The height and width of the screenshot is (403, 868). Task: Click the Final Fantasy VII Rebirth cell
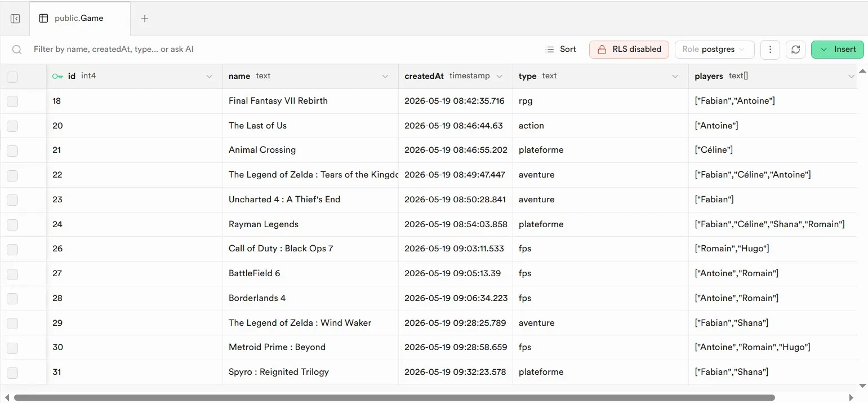pos(310,101)
